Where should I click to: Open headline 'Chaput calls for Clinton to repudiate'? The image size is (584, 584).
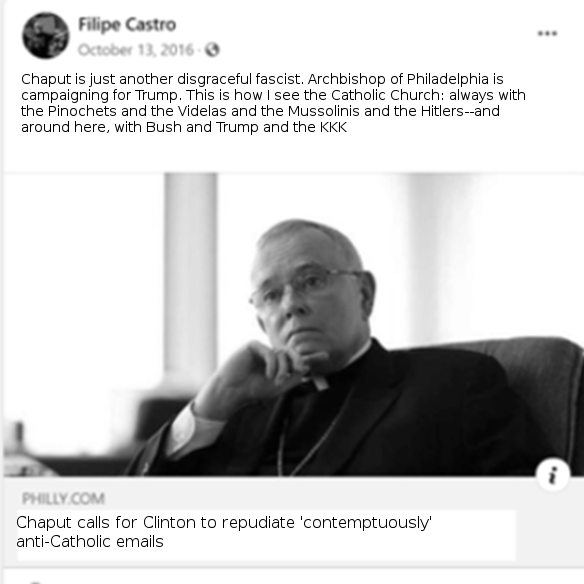click(x=224, y=522)
